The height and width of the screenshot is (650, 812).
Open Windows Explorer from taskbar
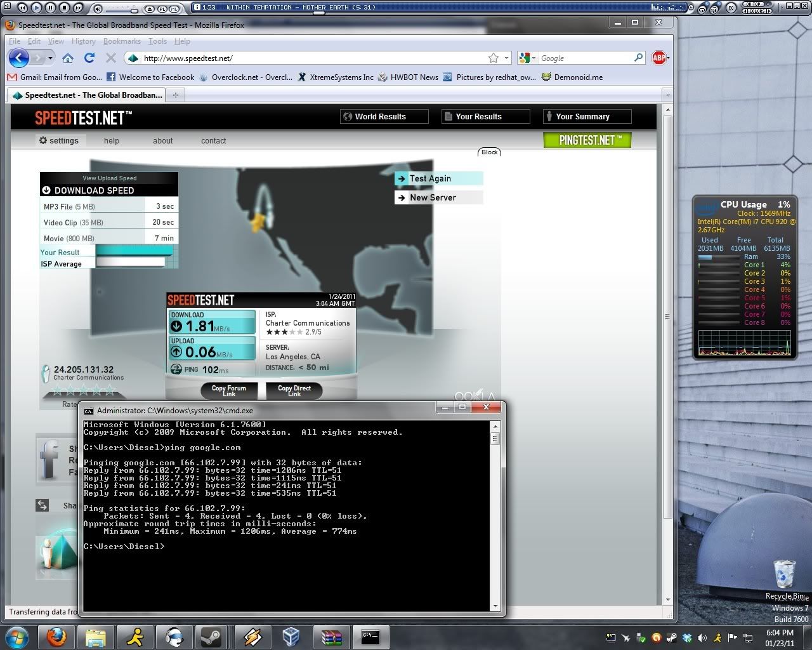pyautogui.click(x=96, y=637)
